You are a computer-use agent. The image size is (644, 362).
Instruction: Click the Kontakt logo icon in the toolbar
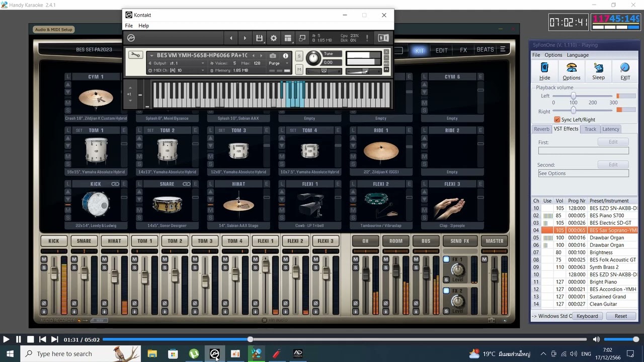(x=131, y=38)
